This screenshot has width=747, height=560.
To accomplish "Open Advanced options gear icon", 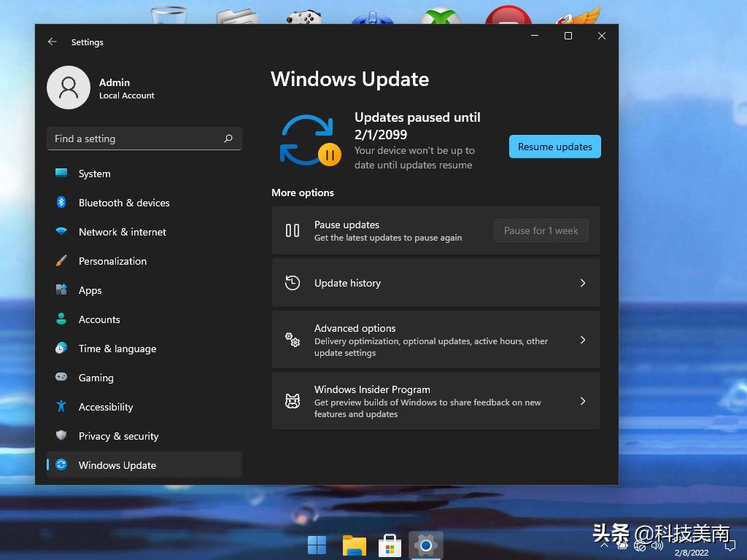I will 293,339.
